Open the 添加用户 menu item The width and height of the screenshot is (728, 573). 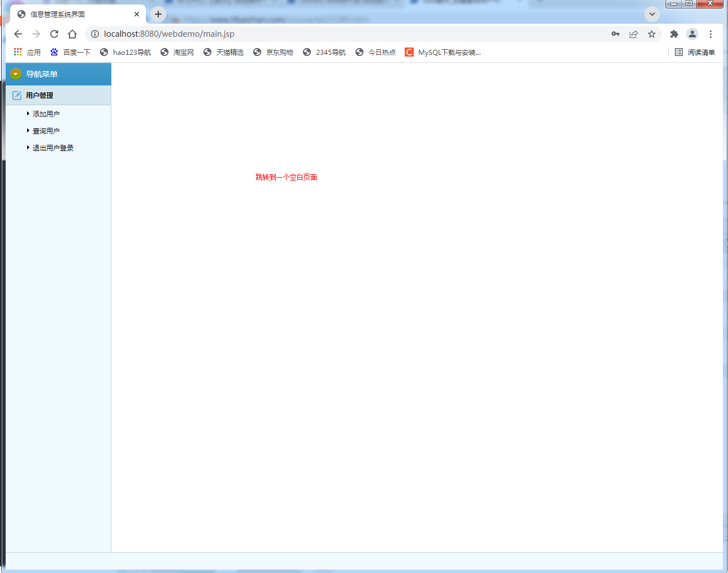(x=46, y=114)
